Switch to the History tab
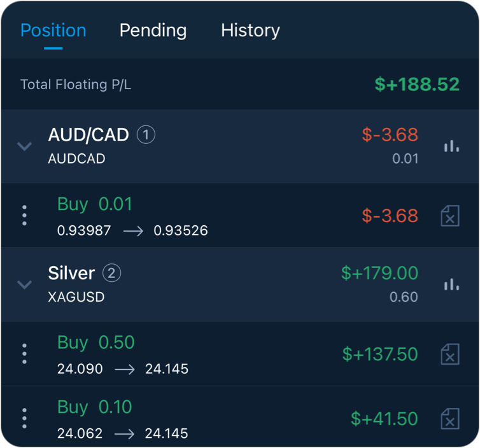The image size is (480, 448). 250,31
